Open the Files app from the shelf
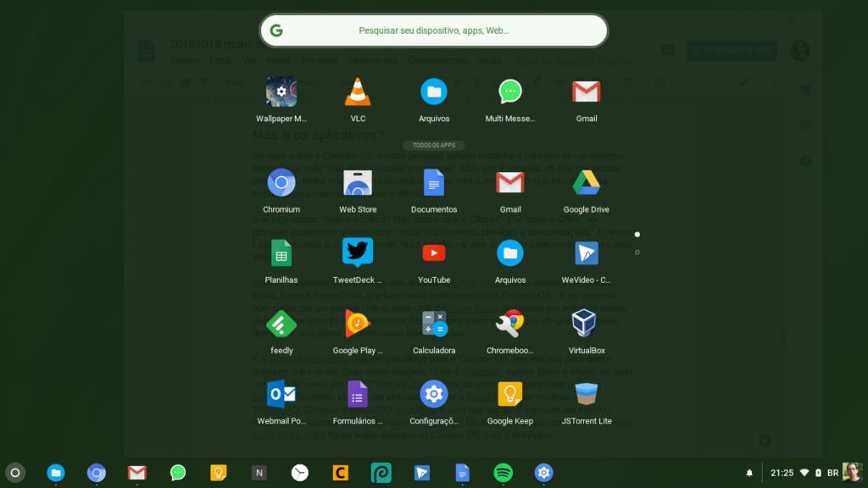This screenshot has width=868, height=488. coord(56,473)
